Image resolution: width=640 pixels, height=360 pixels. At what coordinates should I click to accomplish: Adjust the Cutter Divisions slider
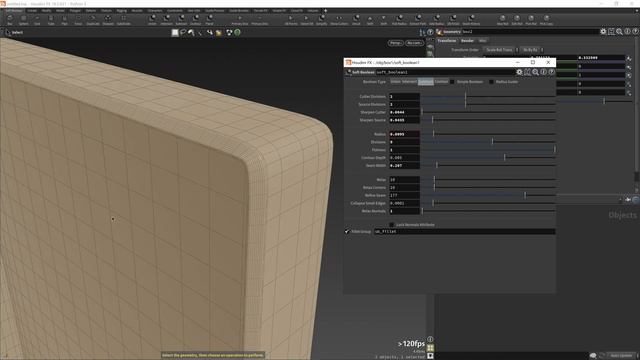(x=488, y=97)
